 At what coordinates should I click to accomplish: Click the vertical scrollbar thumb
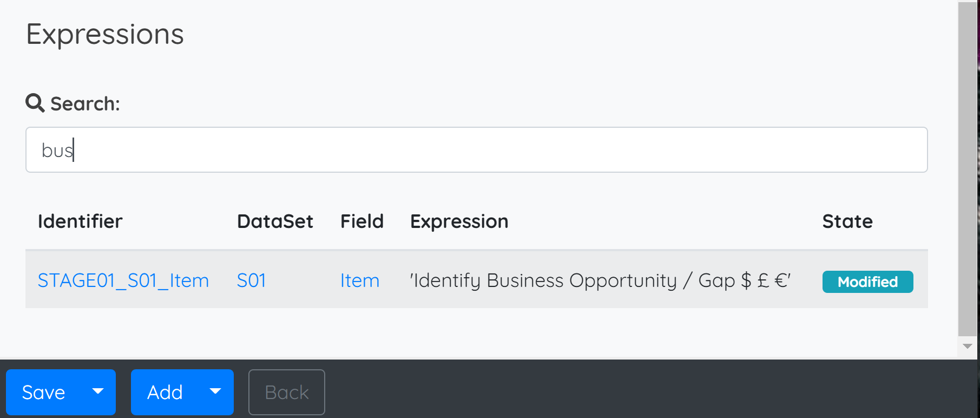point(968,169)
